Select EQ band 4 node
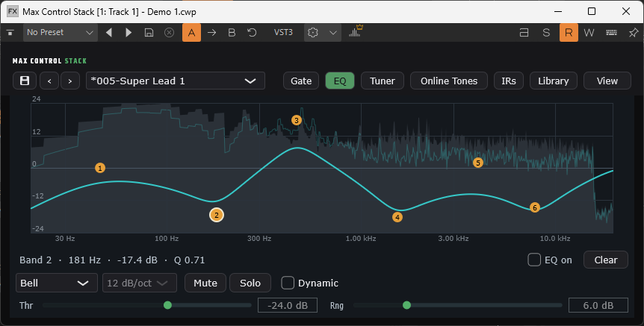 (x=397, y=217)
